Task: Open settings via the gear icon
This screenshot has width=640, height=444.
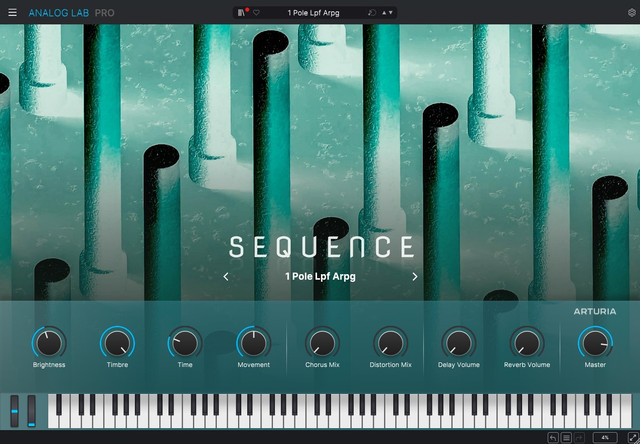Action: tap(631, 13)
